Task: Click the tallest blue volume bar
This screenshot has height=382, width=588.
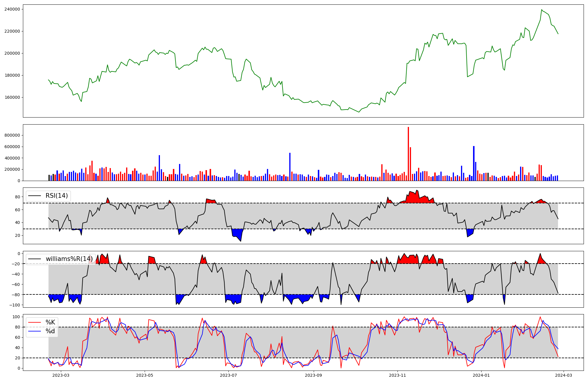Action: click(x=474, y=163)
